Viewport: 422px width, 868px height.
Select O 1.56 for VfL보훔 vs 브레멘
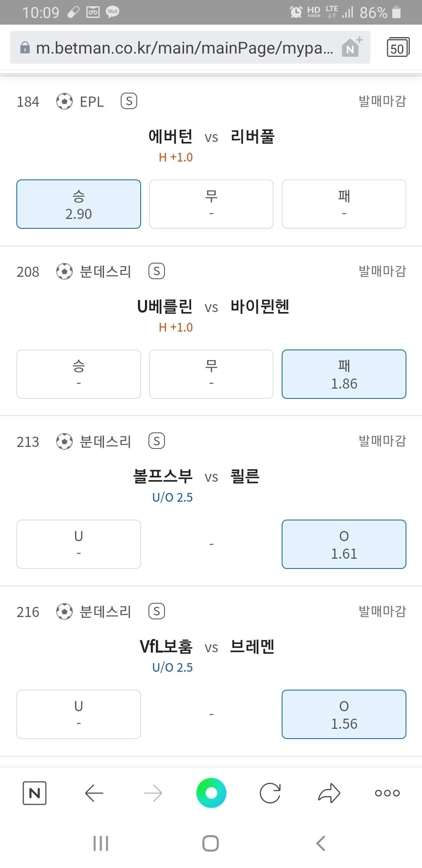(x=344, y=714)
